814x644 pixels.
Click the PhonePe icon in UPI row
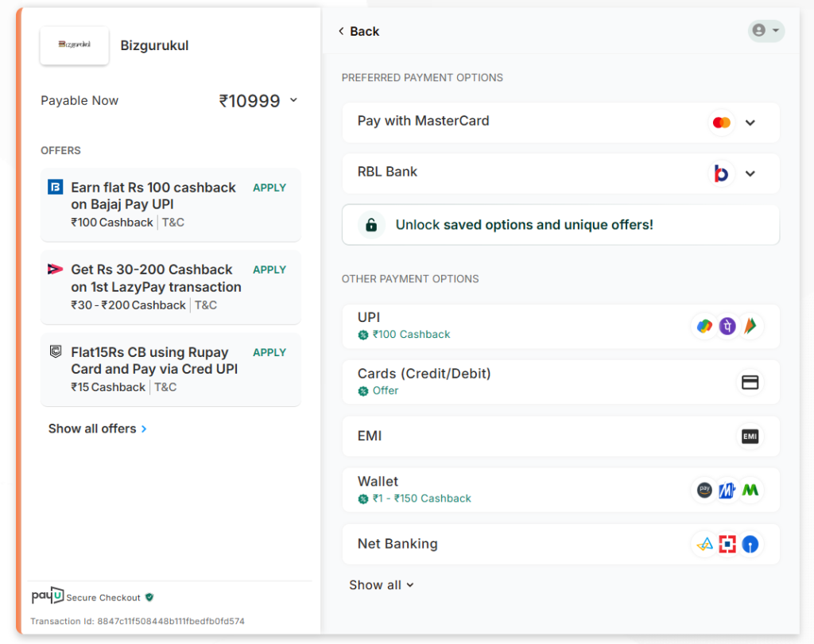(x=727, y=326)
